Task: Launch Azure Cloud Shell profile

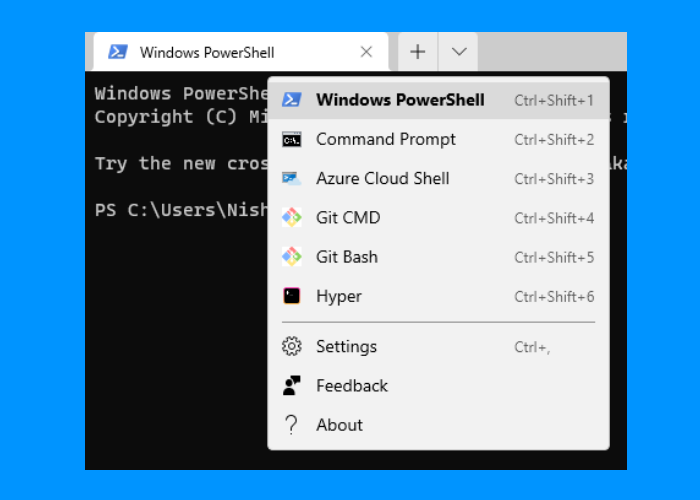Action: [x=438, y=179]
